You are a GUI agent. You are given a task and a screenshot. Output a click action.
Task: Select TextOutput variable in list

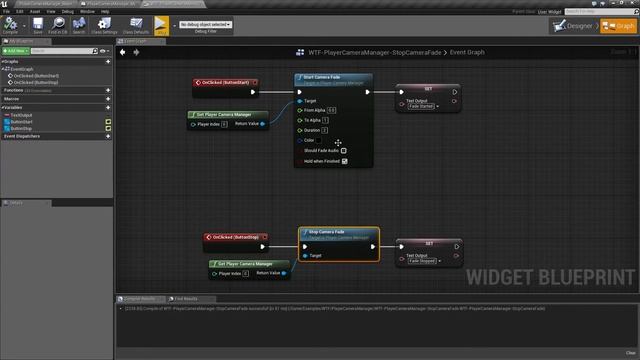click(x=21, y=115)
